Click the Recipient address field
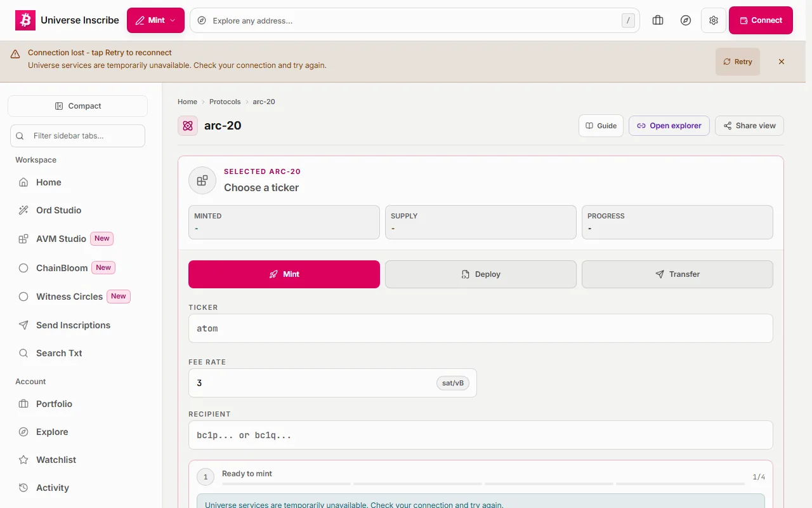 point(481,435)
